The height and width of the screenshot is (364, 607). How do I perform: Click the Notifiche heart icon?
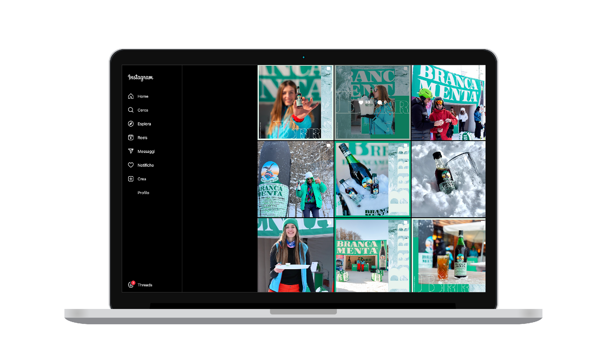(131, 165)
